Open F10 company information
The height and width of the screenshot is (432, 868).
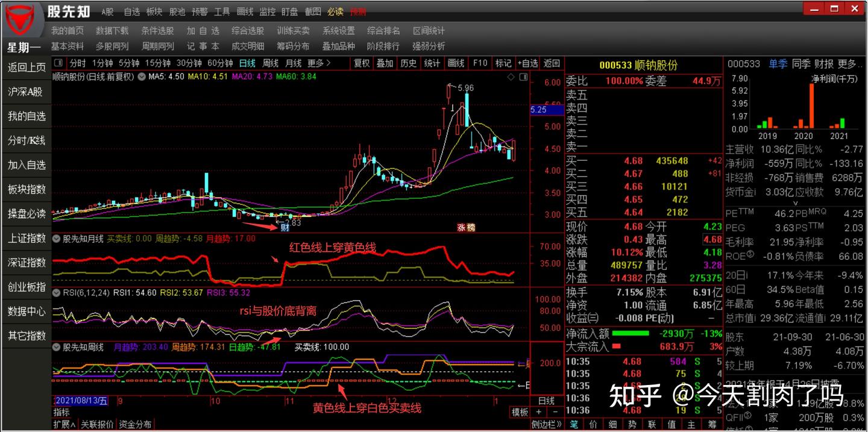click(479, 63)
